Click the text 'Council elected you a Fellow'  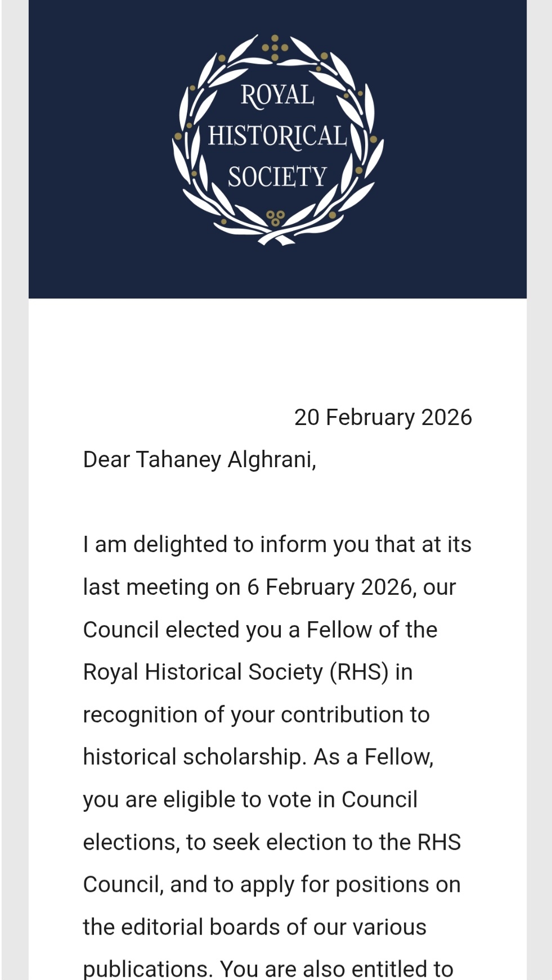tap(259, 630)
